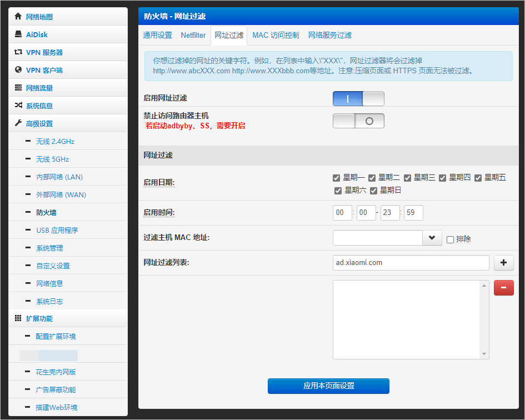This screenshot has height=420, width=525.
Task: Click the home icon beside 网络地图
Action: [18, 17]
